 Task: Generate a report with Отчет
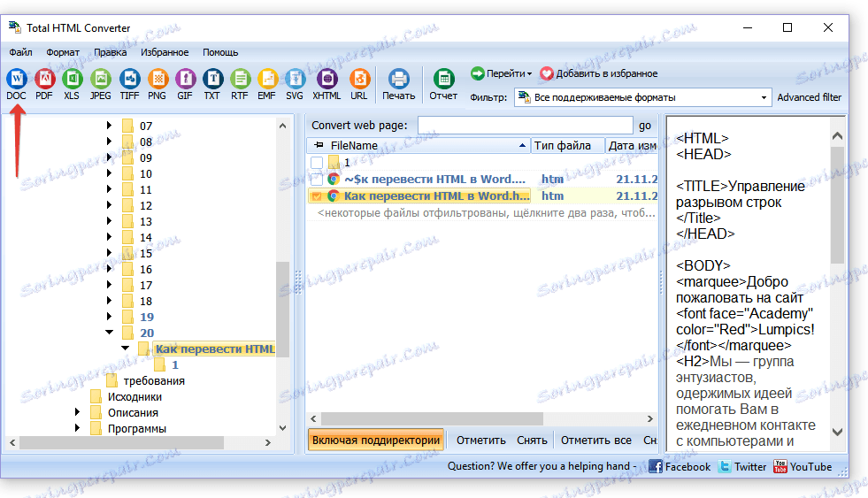pos(443,84)
